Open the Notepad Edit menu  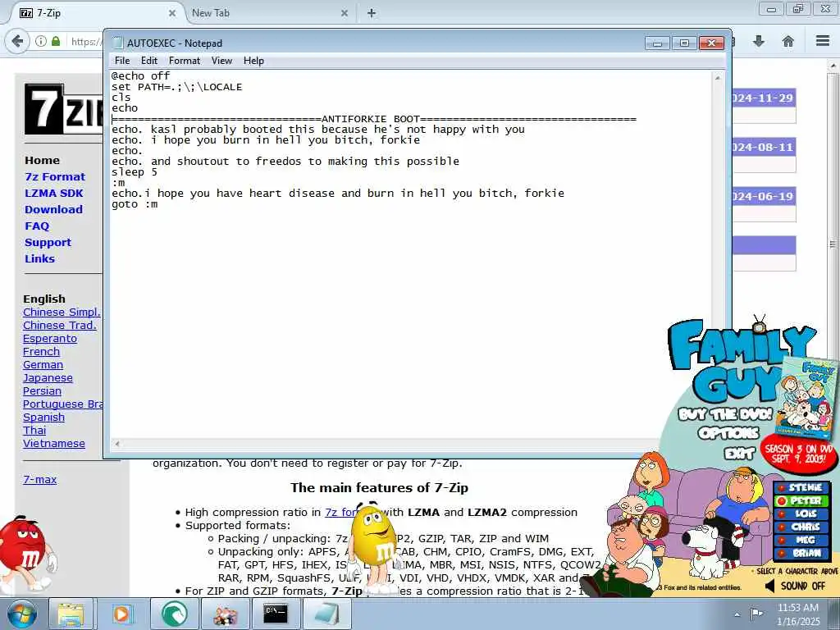[149, 61]
